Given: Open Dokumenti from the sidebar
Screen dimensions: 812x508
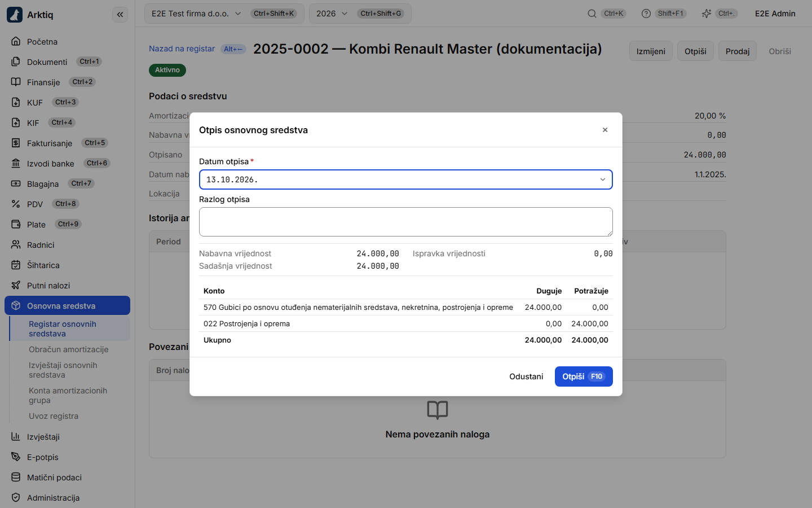Looking at the screenshot, I should pos(67,62).
